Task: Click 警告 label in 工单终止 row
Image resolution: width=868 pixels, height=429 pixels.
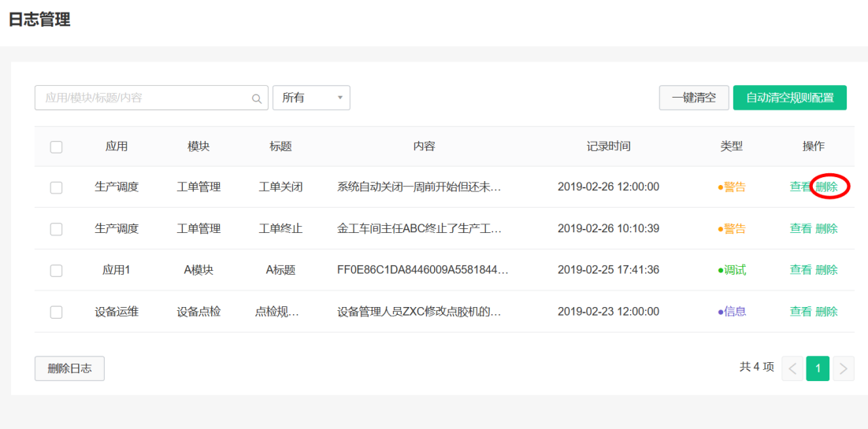Action: click(732, 228)
